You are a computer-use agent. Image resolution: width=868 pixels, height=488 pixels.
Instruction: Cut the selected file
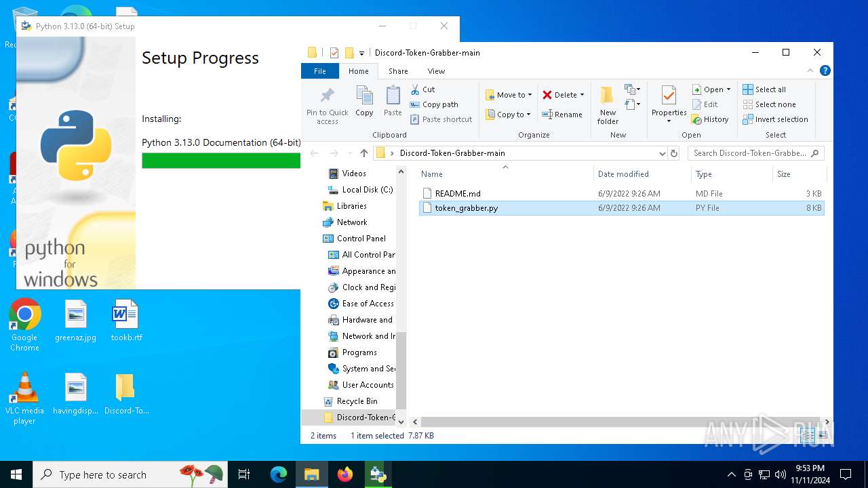click(x=422, y=89)
